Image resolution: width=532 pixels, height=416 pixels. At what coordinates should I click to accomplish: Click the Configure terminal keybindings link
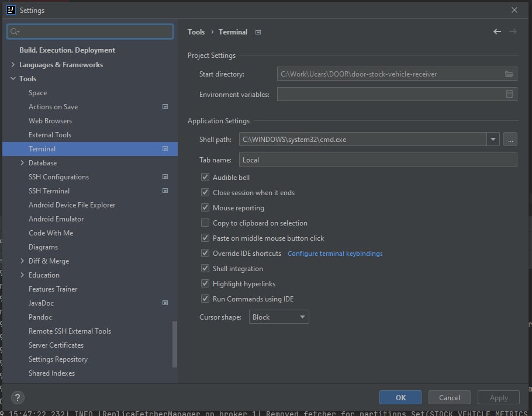(x=335, y=254)
